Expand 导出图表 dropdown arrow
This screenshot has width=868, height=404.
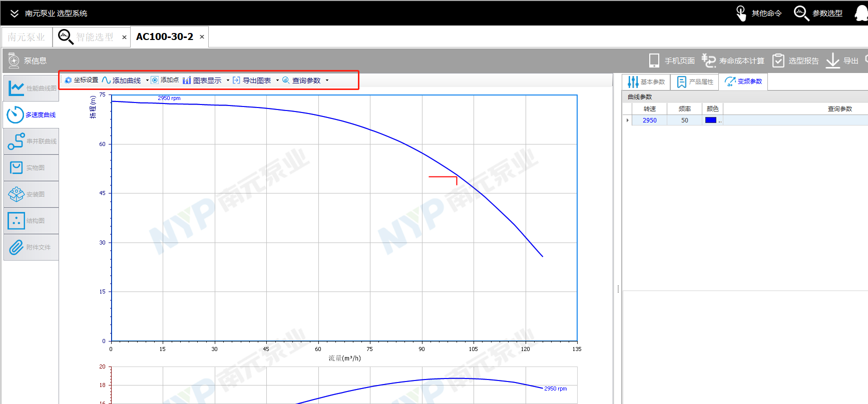(277, 80)
